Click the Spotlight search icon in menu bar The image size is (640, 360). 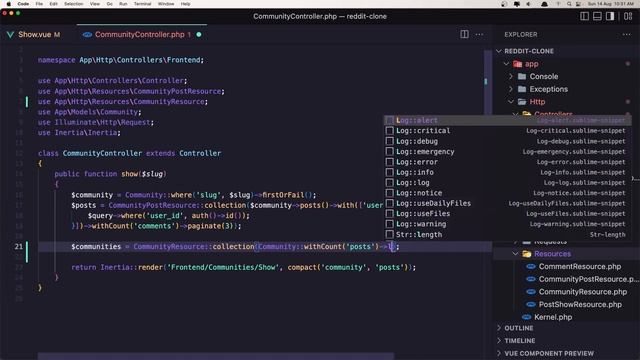click(569, 4)
